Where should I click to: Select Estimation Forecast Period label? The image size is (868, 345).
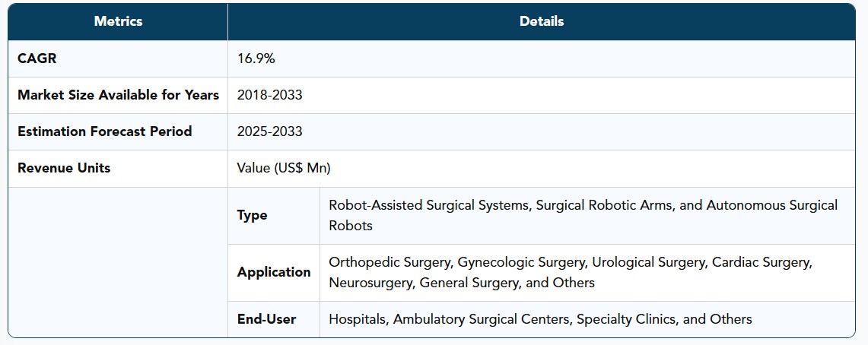click(105, 131)
